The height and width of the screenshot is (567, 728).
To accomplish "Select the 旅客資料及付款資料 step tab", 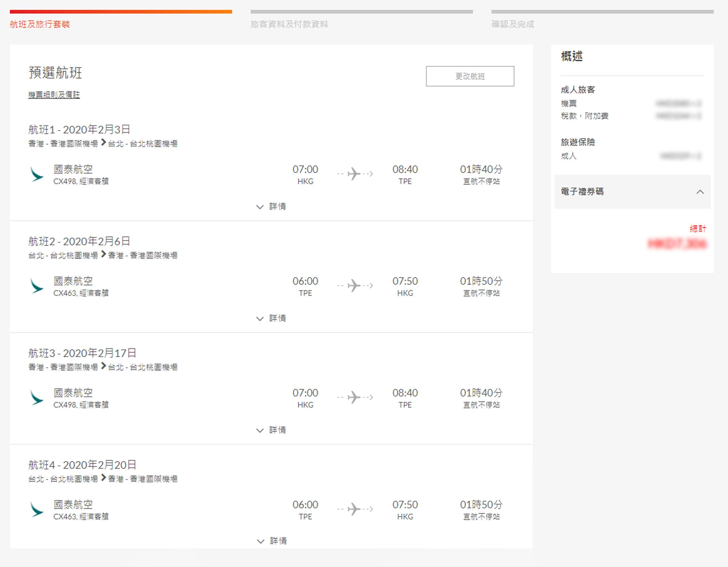I will [289, 24].
